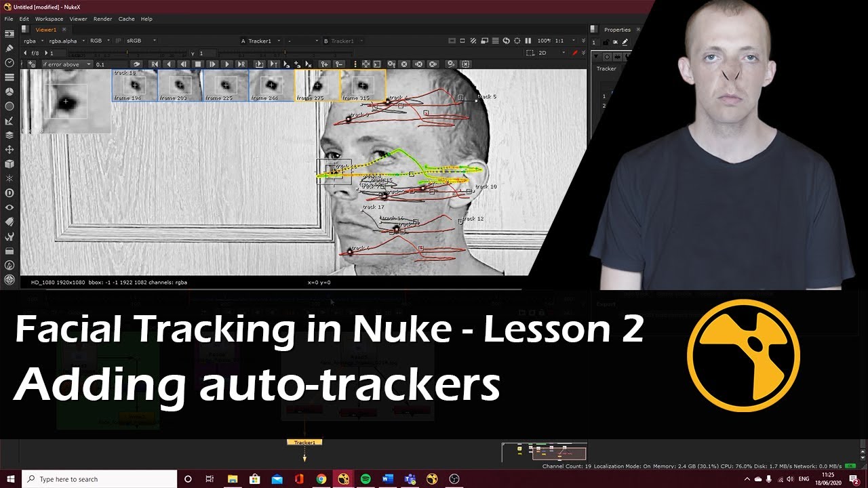Click the Windows Start button

tap(11, 479)
